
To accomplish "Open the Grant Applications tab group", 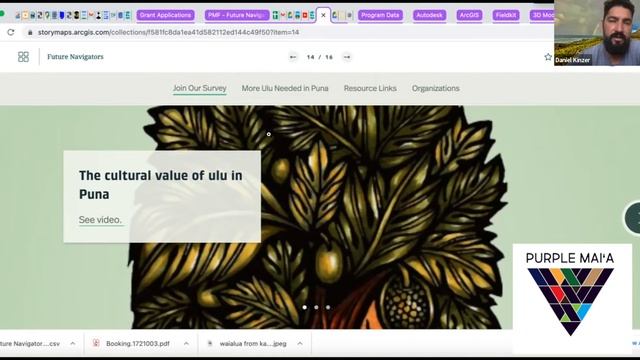I will tap(165, 15).
